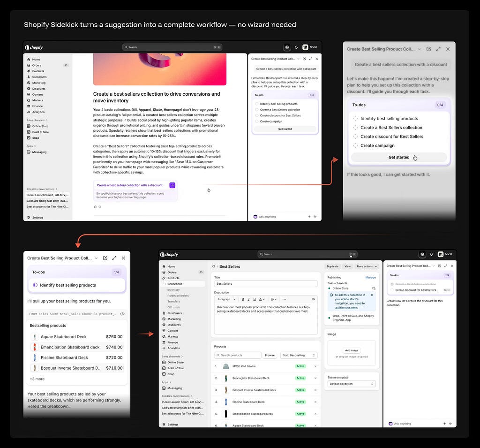Viewport: 480px width, 448px height.
Task: Show code icon next to FROM sales query
Action: coord(122,314)
